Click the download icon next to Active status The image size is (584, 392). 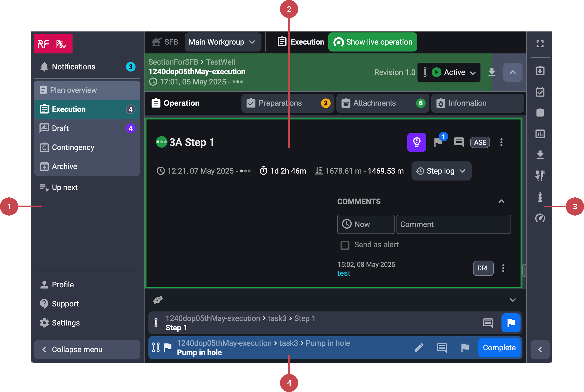(x=491, y=72)
